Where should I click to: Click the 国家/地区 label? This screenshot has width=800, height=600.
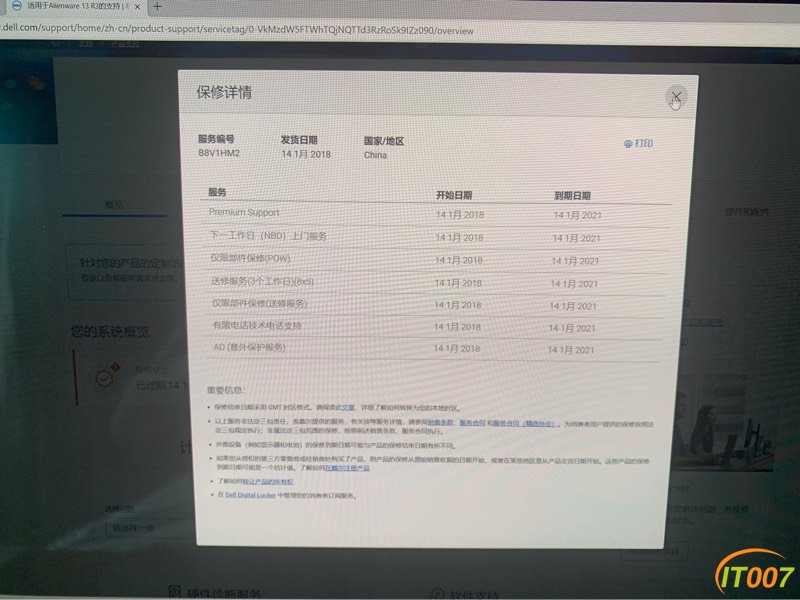tap(384, 141)
